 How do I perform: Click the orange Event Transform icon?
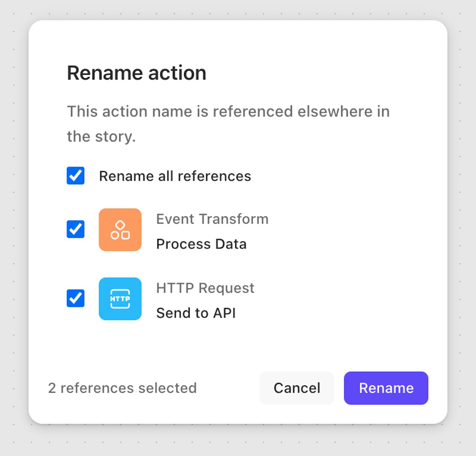click(x=120, y=230)
